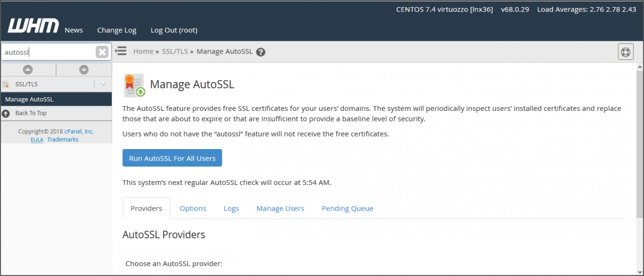Switch to the Manage Users tab
Image resolution: width=644 pixels, height=276 pixels.
click(x=280, y=209)
